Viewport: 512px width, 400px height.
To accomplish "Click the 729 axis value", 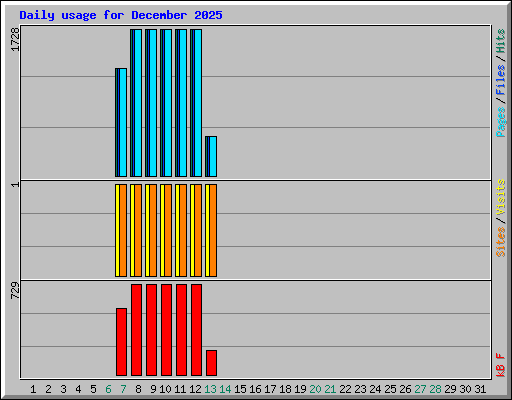I will point(15,290).
